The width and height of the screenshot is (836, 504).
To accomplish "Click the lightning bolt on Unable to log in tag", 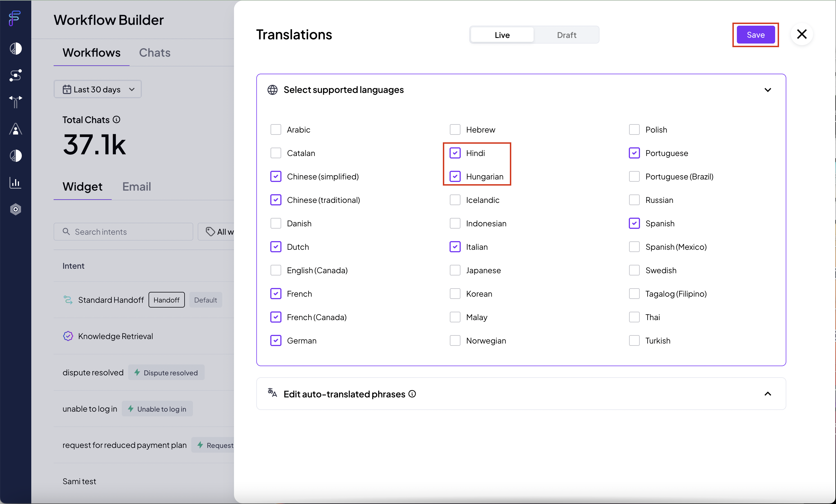I will pos(131,409).
